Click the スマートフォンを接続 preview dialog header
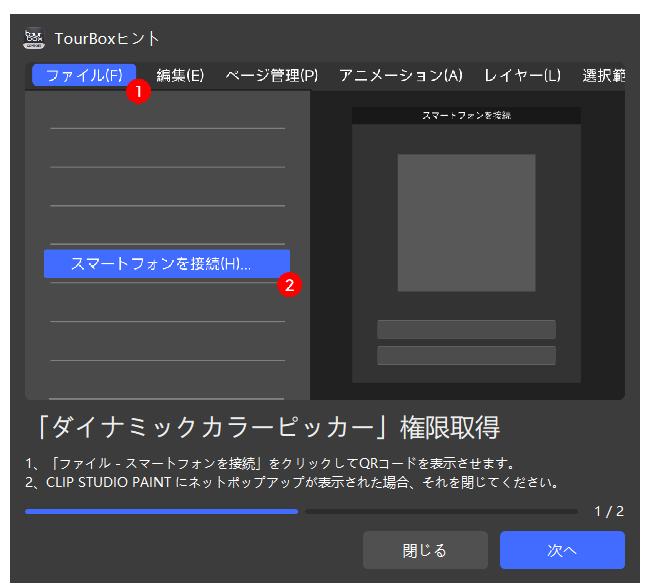Screen dimensions: 648x588 pos(466,116)
